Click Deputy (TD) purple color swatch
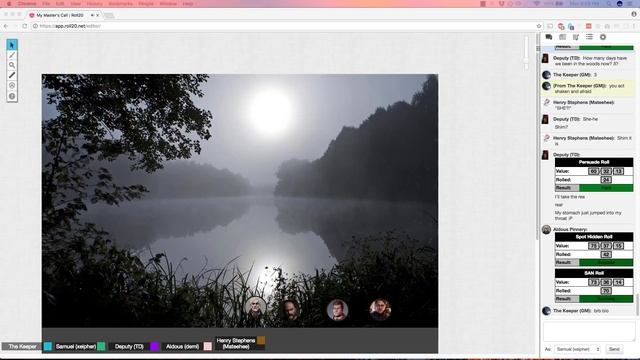 click(x=154, y=346)
